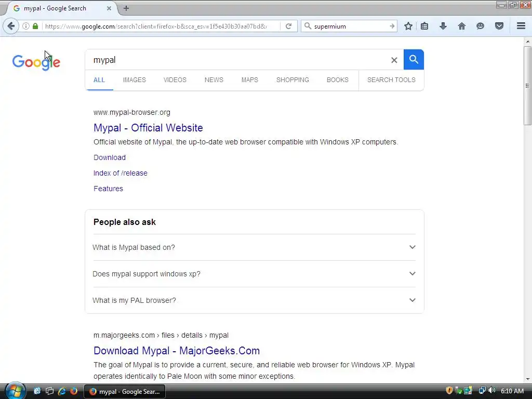Open the Firefox hamburger menu
532x399 pixels.
pos(521,26)
